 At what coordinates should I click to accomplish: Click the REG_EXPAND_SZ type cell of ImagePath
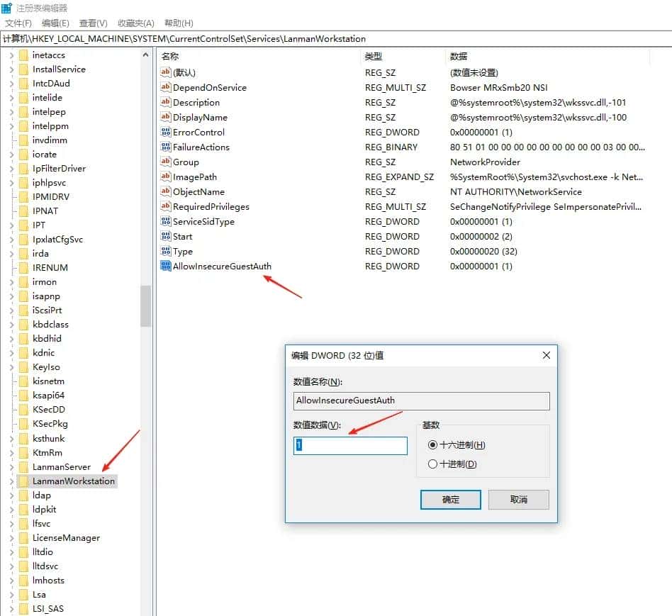[x=399, y=177]
